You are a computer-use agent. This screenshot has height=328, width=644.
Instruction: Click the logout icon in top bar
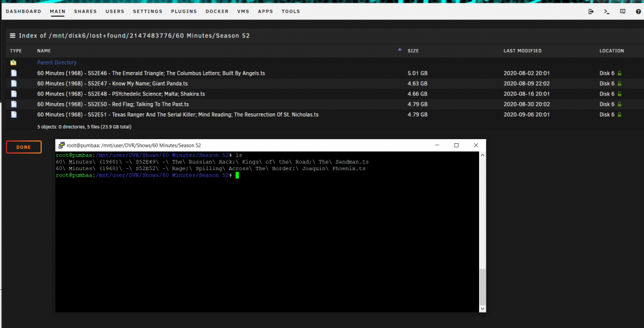(591, 12)
